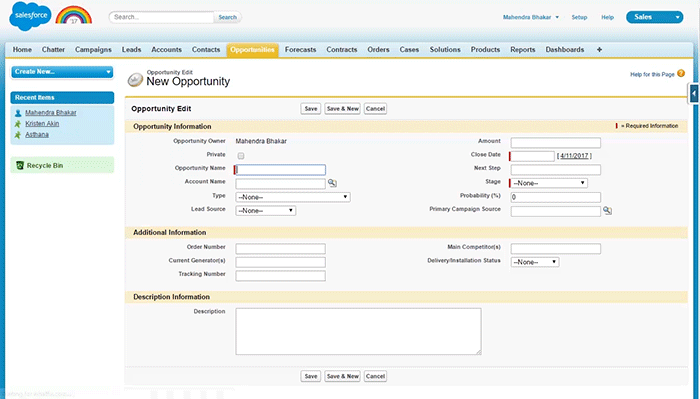The image size is (700, 399).
Task: Open the Forecasts tab
Action: 300,50
